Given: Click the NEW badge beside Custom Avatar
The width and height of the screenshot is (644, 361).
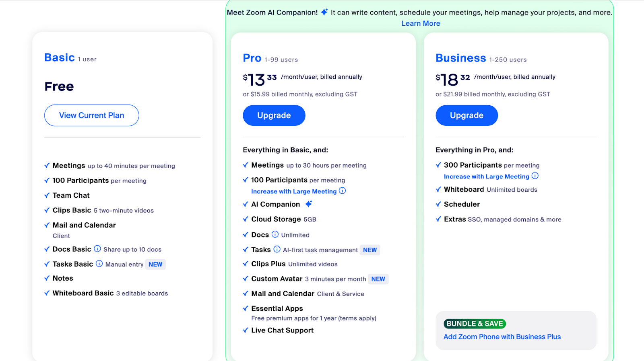Looking at the screenshot, I should coord(378,279).
